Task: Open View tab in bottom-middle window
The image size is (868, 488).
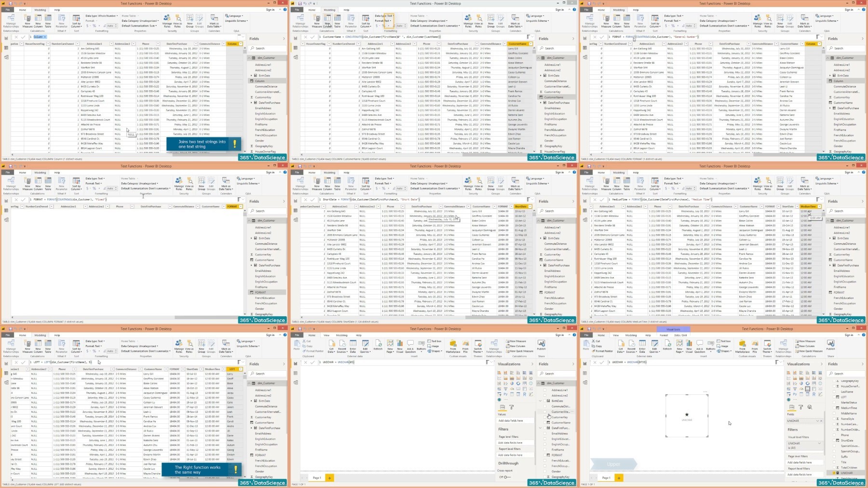Action: [x=326, y=335]
